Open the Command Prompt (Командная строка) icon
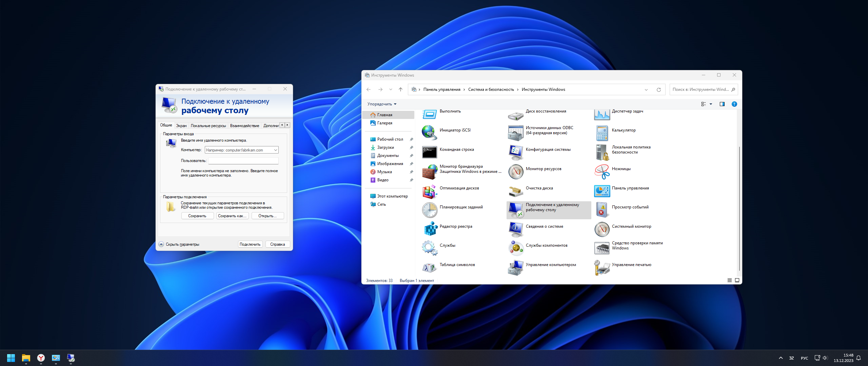This screenshot has height=366, width=868. click(x=429, y=152)
